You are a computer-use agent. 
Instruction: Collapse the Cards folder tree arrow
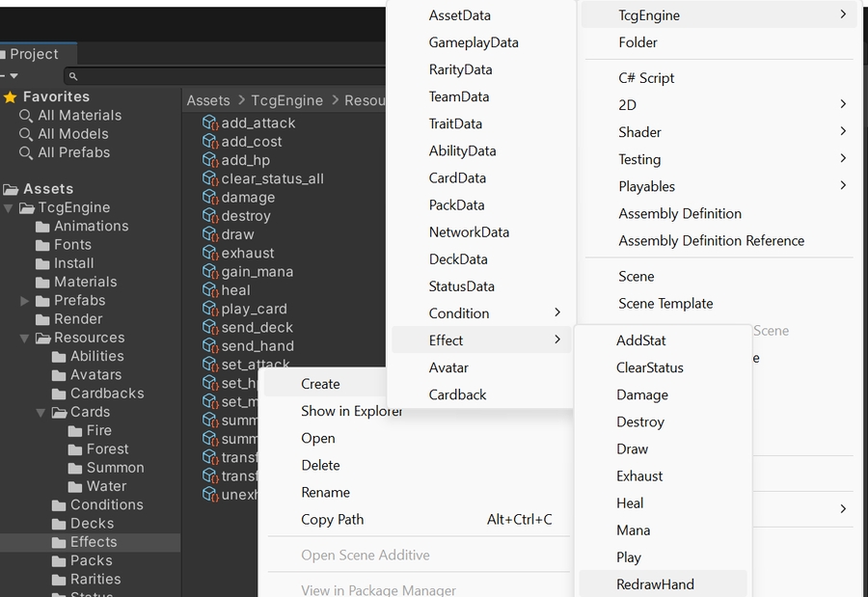pos(41,412)
